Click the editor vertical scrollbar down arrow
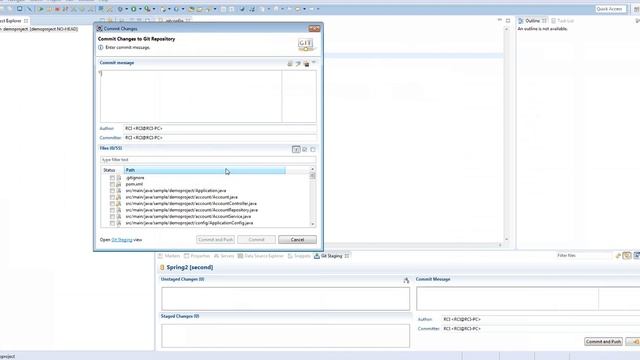Screen dimensions: 640x360 [507, 239]
